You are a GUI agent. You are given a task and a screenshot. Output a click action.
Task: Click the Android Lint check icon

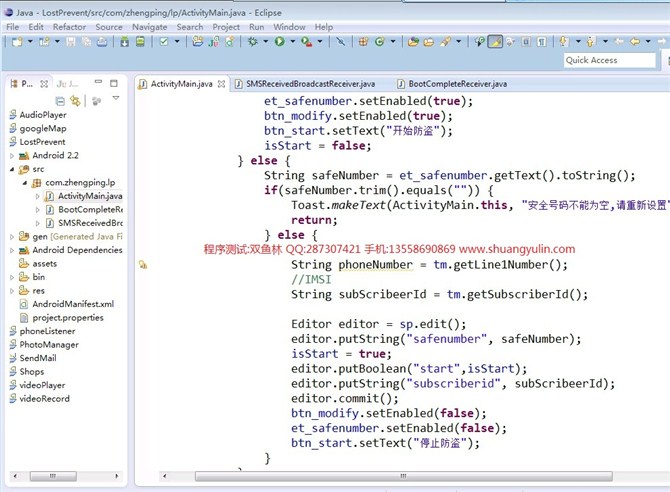pos(164,41)
